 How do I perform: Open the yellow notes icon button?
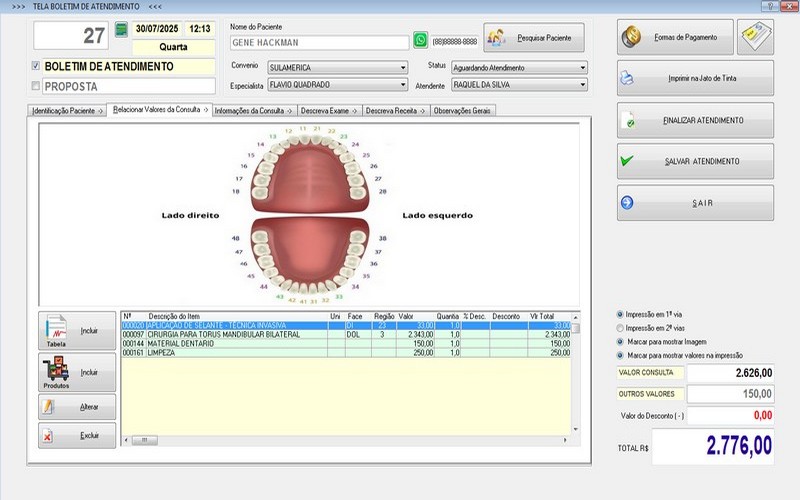pyautogui.click(x=755, y=38)
